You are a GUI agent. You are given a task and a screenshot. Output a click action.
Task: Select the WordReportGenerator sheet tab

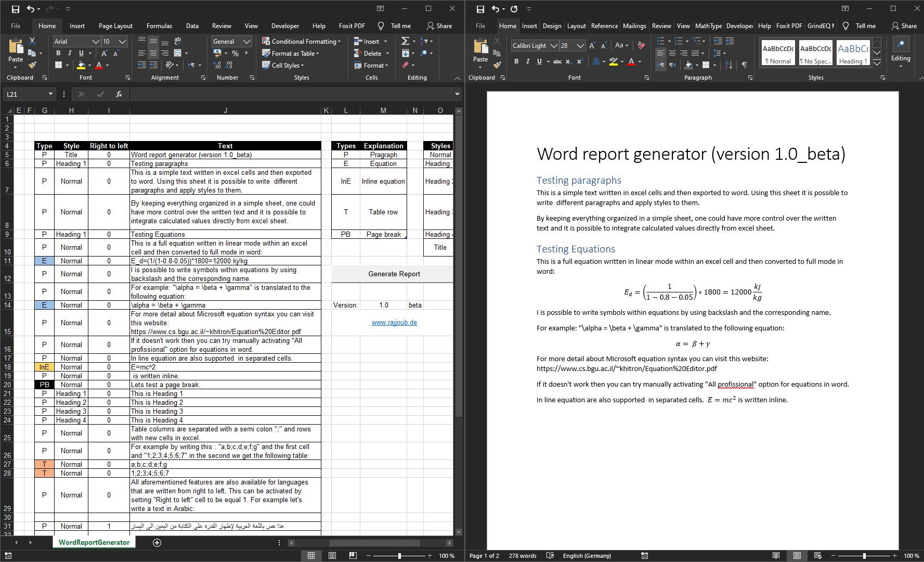tap(94, 542)
